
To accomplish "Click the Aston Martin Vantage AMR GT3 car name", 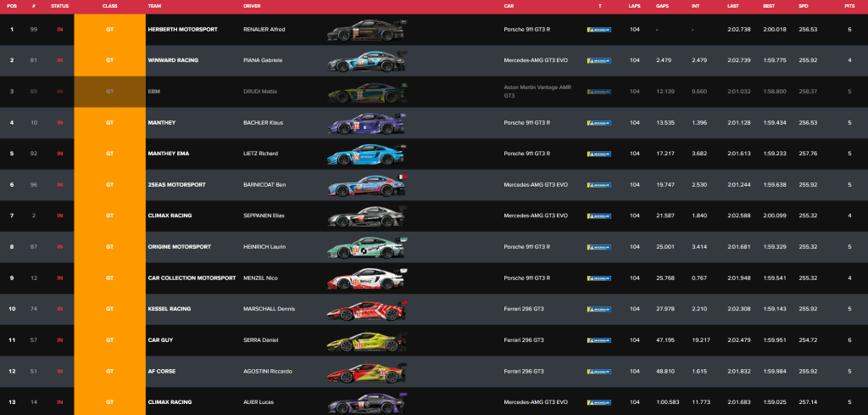I will point(537,92).
